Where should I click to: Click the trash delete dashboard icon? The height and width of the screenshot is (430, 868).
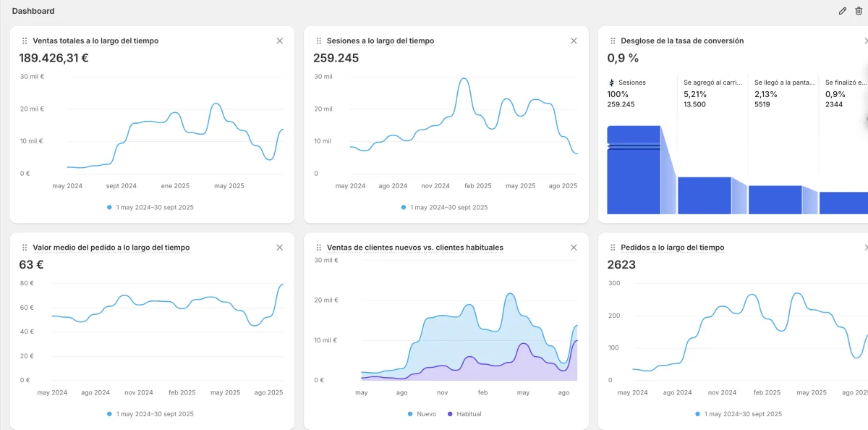pos(859,11)
